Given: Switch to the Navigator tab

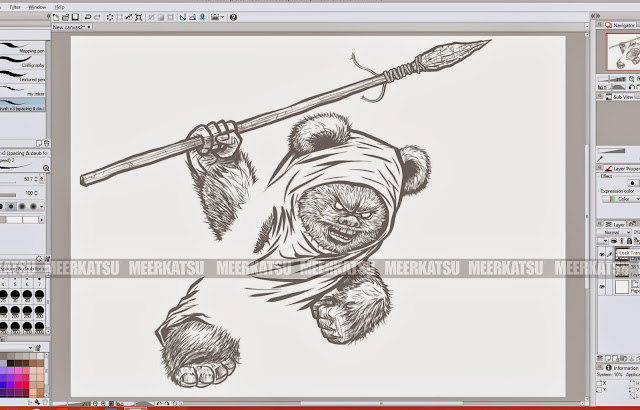Looking at the screenshot, I should [x=620, y=25].
